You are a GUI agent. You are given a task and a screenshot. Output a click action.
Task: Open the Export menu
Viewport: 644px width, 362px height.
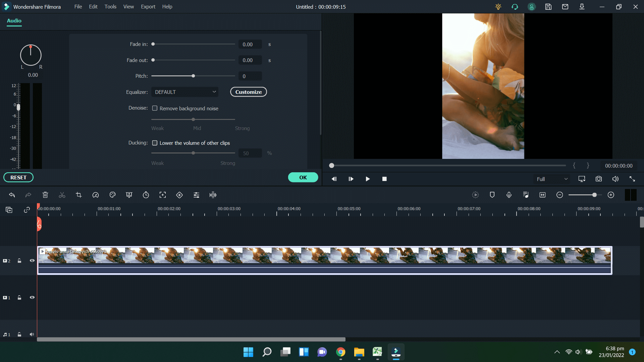coord(148,7)
